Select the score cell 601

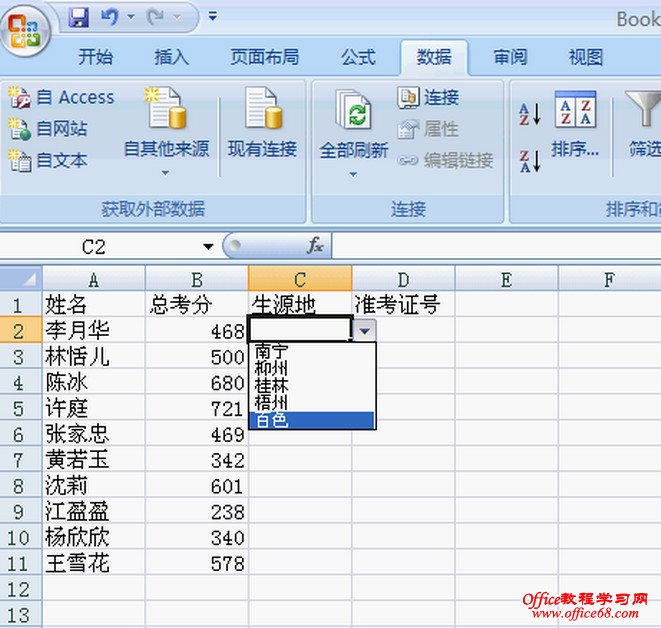point(197,485)
